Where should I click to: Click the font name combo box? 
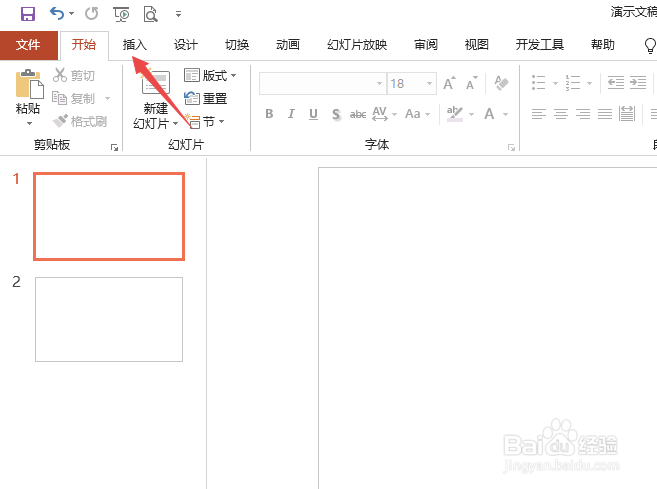coord(322,83)
